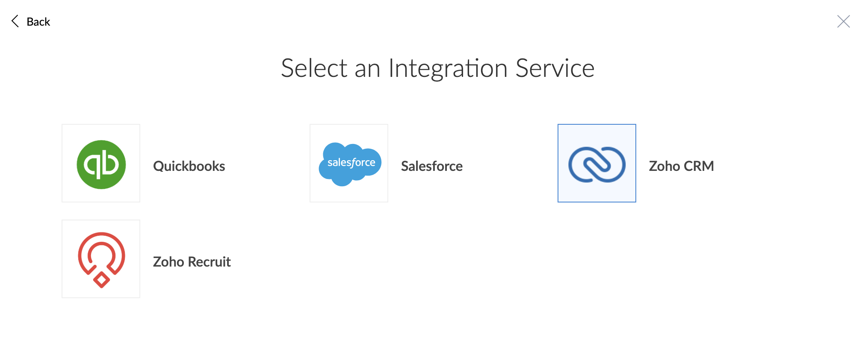Click the word 'Recruit' in bottom label
This screenshot has height=352, width=868.
point(210,261)
